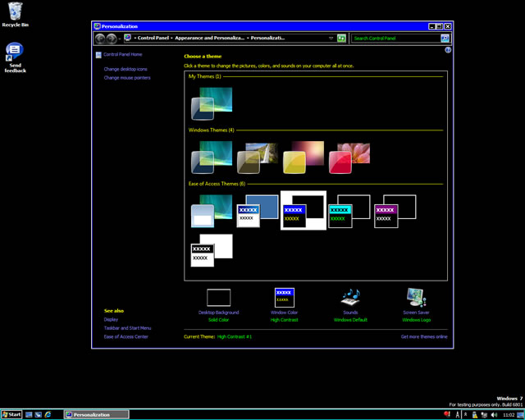
Task: Click the taskbar clock showing 11:02
Action: point(509,415)
